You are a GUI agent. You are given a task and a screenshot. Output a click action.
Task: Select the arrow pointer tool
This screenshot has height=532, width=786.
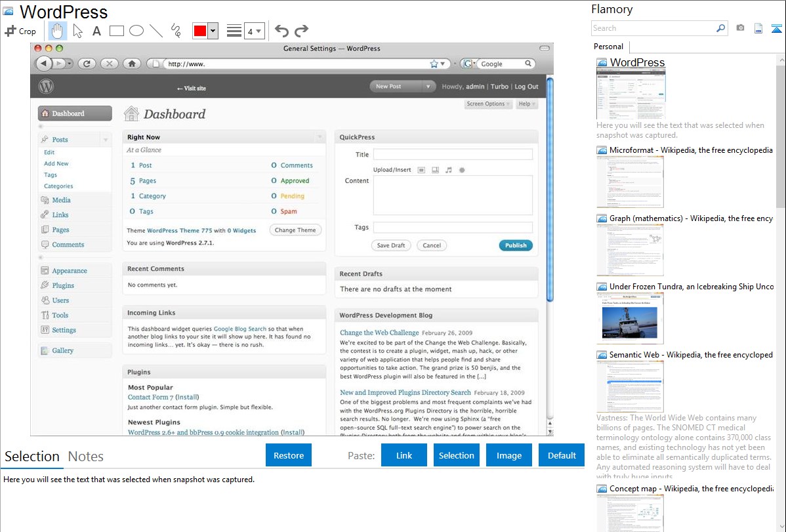tap(77, 31)
